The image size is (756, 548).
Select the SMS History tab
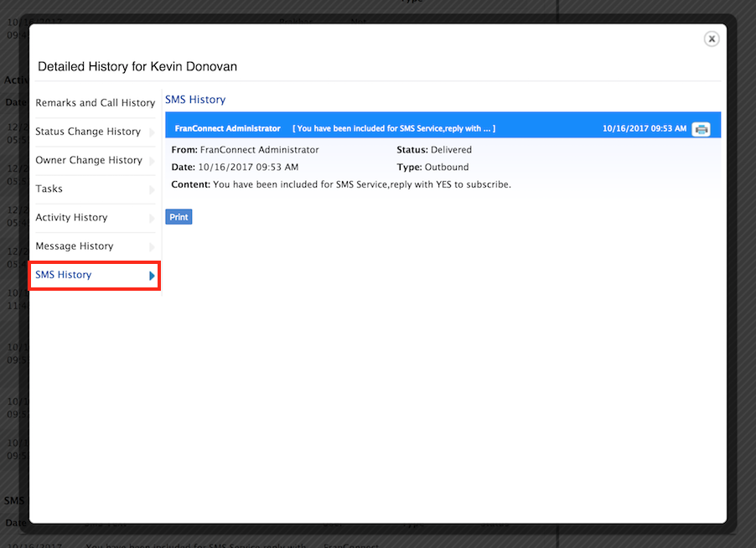95,275
